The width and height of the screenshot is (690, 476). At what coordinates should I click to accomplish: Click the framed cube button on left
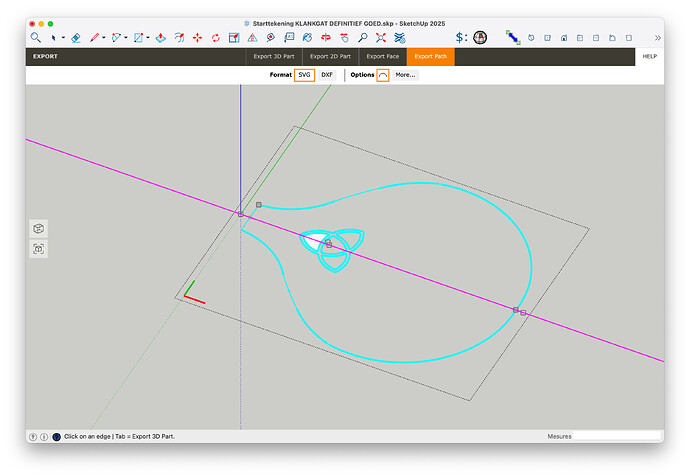click(x=38, y=249)
